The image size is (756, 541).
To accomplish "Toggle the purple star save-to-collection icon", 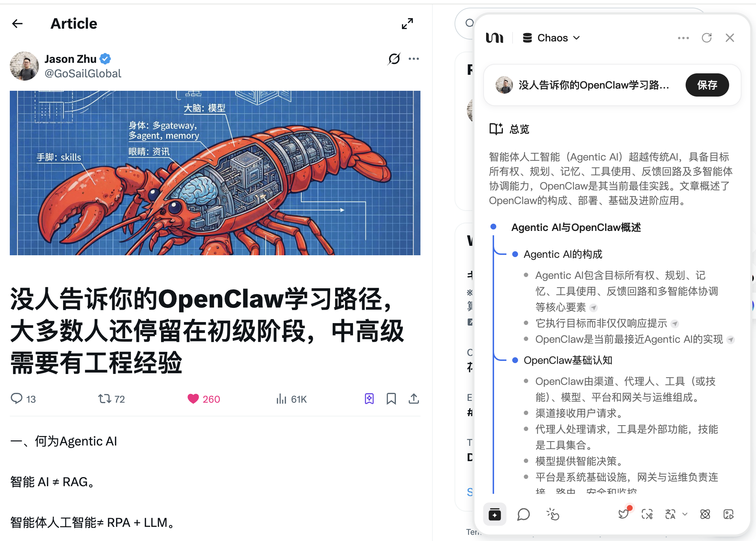I will 369,399.
